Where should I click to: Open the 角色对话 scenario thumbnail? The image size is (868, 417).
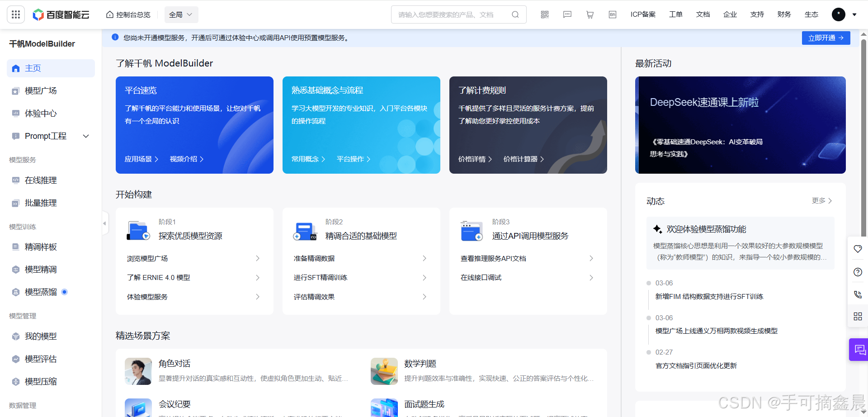(x=138, y=371)
